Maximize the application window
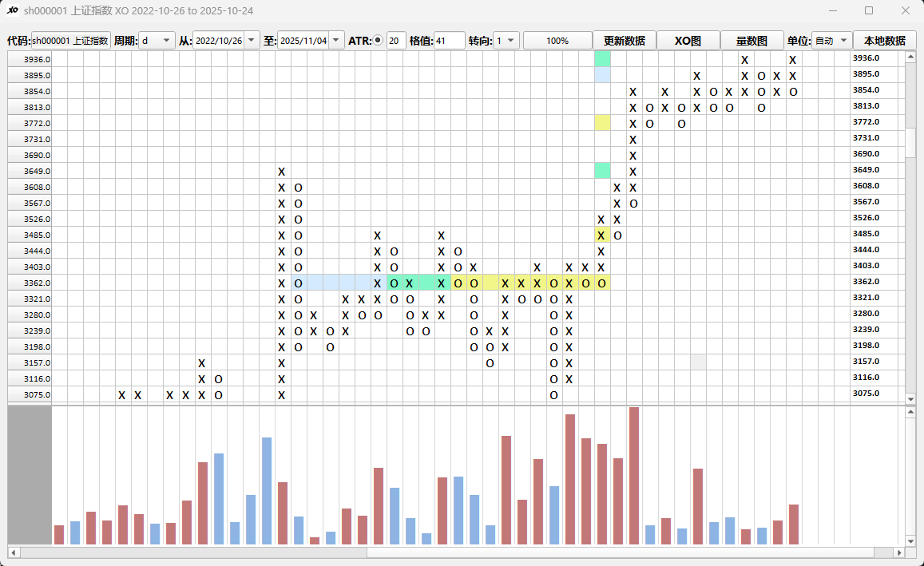 [869, 10]
